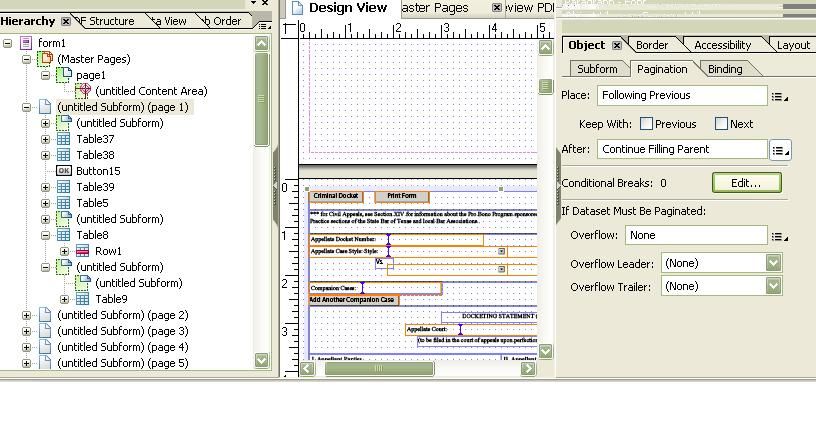Click the horizontal scrollbar thumb in Design View
The width and height of the screenshot is (816, 435).
coord(379,368)
